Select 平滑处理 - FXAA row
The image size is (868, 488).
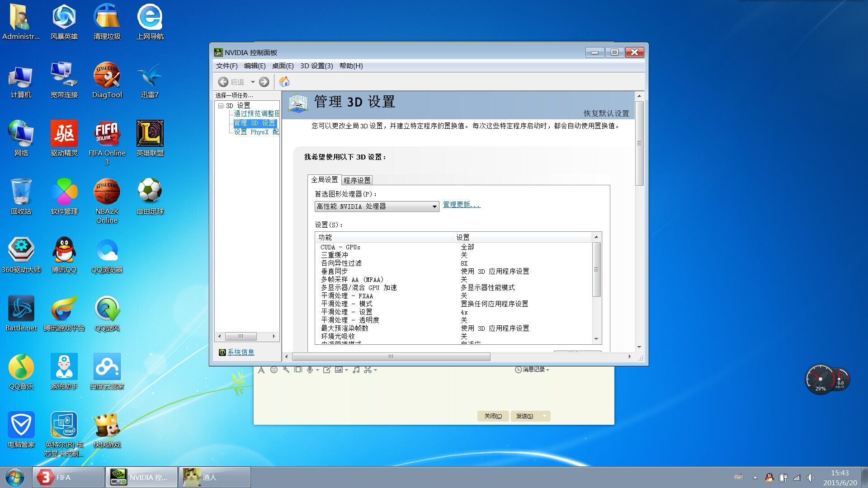(x=453, y=296)
